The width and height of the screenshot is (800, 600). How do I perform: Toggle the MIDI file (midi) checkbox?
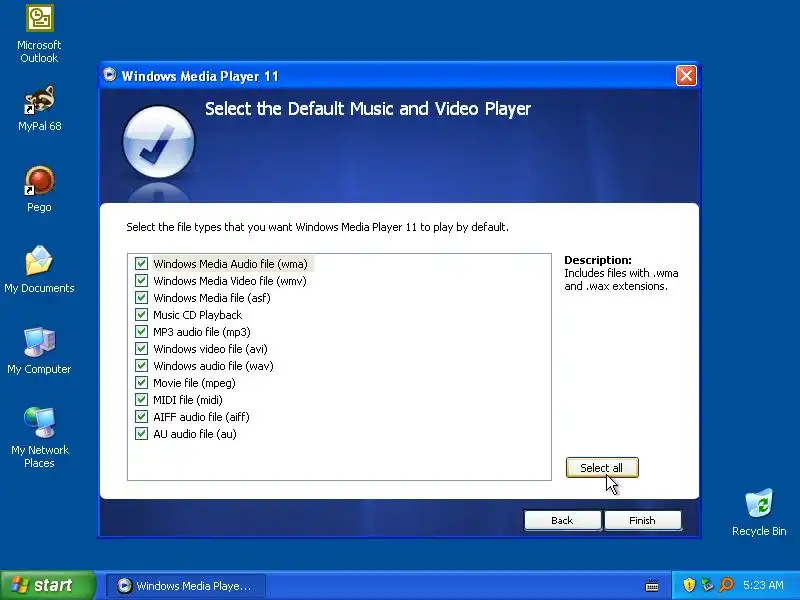pyautogui.click(x=141, y=399)
